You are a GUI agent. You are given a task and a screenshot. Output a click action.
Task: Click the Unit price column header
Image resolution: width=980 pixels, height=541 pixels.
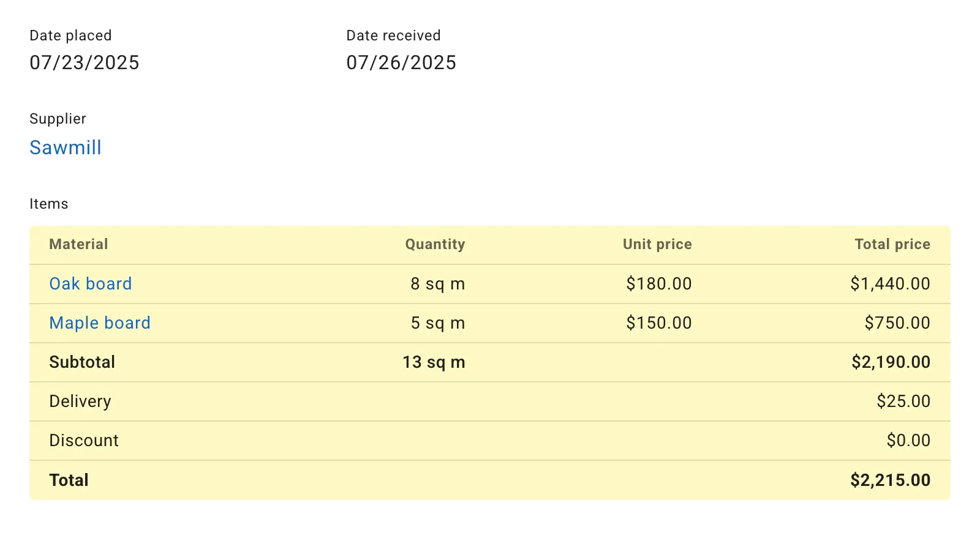pyautogui.click(x=657, y=244)
